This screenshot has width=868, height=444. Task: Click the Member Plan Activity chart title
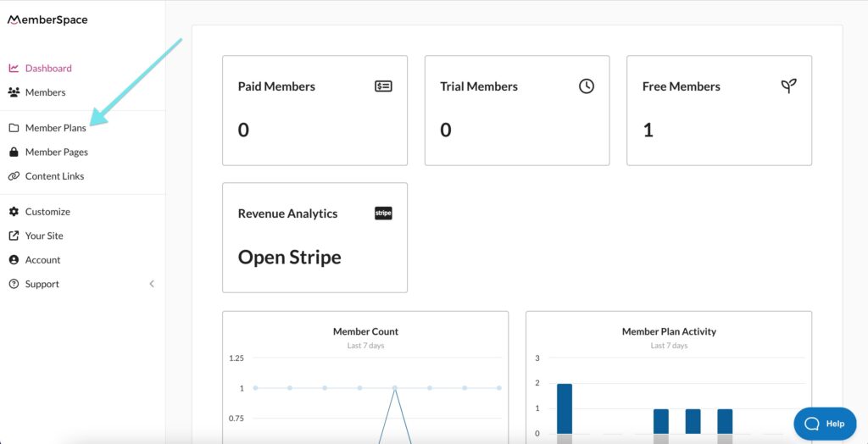(669, 331)
